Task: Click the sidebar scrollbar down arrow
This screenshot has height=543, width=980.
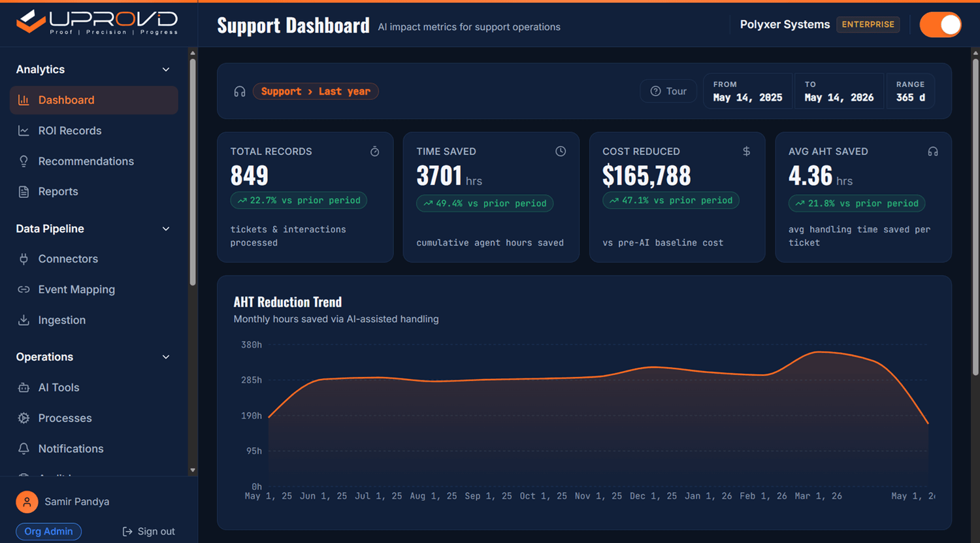Action: tap(193, 470)
